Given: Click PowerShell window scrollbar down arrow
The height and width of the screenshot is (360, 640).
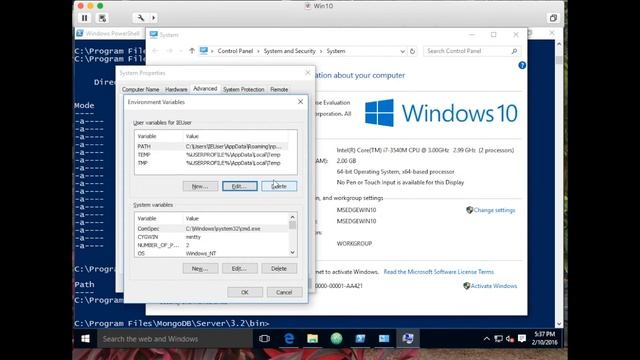Looking at the screenshot, I should click(x=559, y=324).
